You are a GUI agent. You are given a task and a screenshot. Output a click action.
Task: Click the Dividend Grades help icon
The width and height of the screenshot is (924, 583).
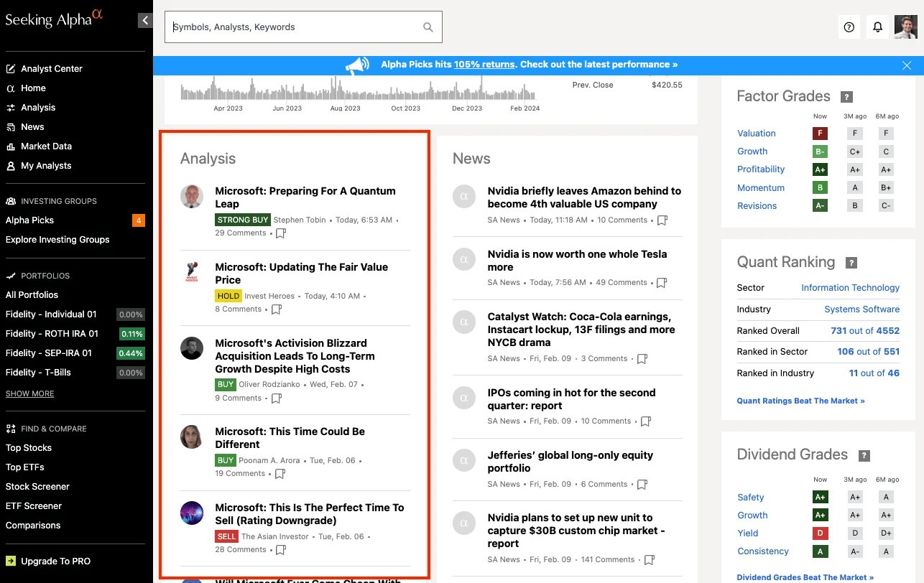pos(864,456)
